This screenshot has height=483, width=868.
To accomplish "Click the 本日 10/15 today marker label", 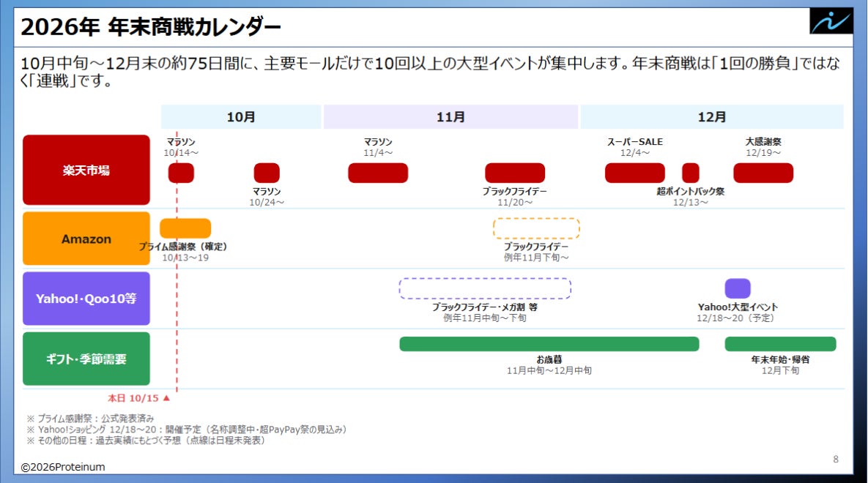I will 138,398.
